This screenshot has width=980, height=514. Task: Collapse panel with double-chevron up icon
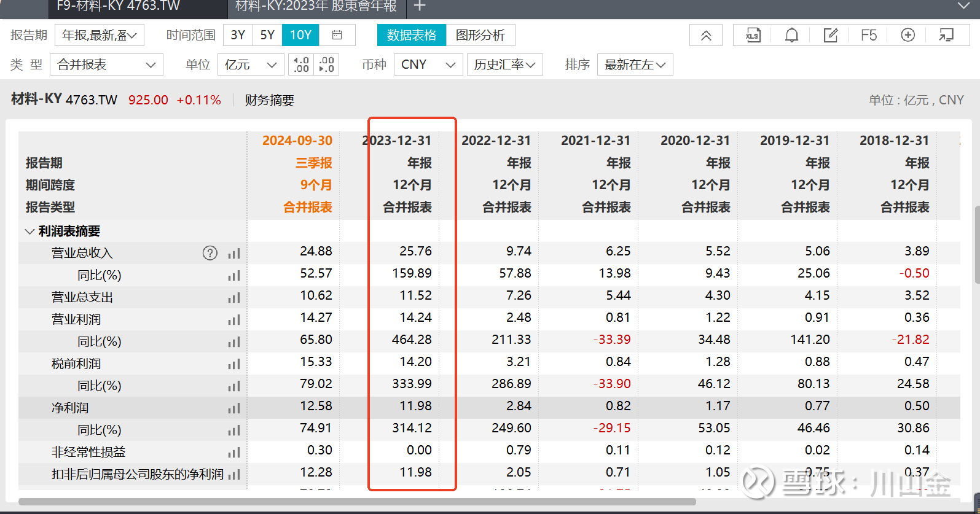(x=706, y=35)
